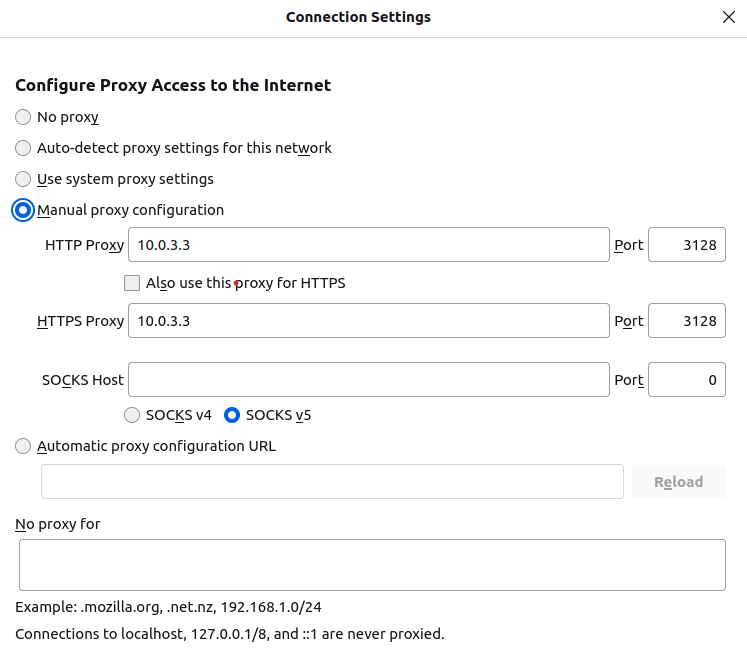
Task: Click the automatic proxy configuration URL field
Action: 332,481
